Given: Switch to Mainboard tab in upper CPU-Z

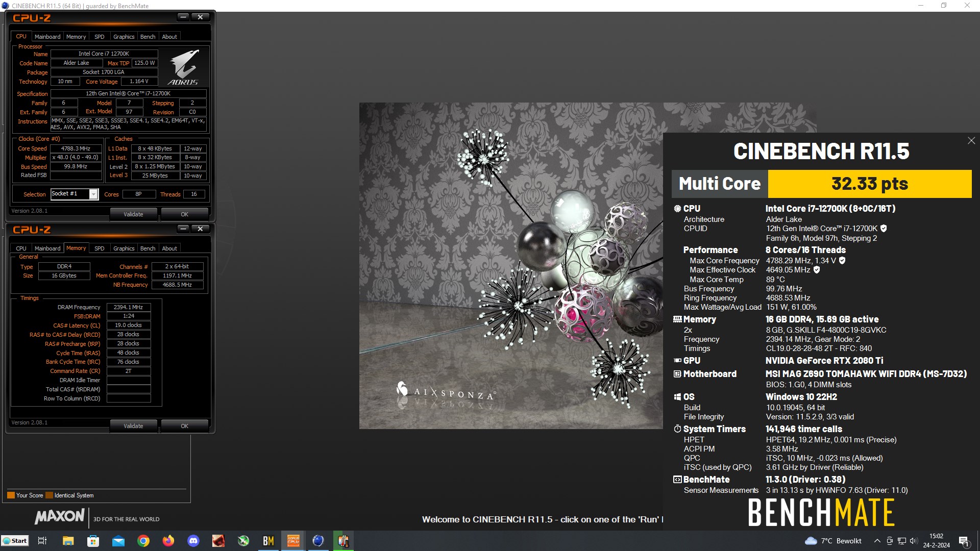Looking at the screenshot, I should tap(47, 37).
